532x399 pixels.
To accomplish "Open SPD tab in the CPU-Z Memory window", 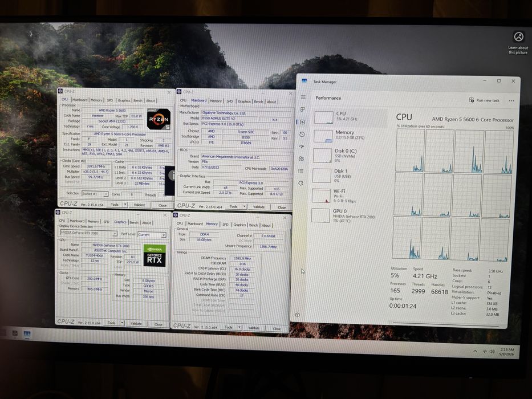I will (225, 225).
